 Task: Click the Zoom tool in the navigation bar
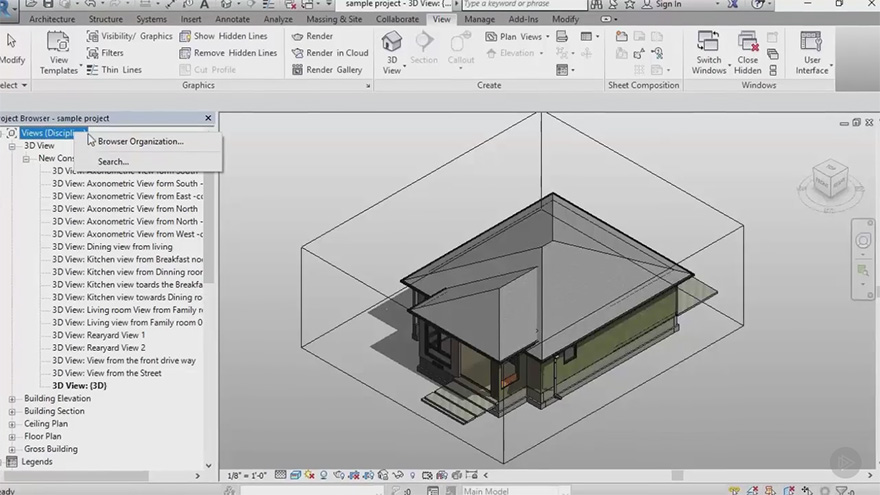click(863, 271)
